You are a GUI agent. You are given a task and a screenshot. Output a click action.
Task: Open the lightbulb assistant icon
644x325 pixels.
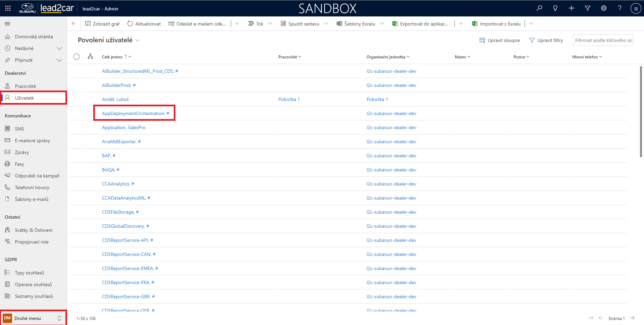[555, 8]
